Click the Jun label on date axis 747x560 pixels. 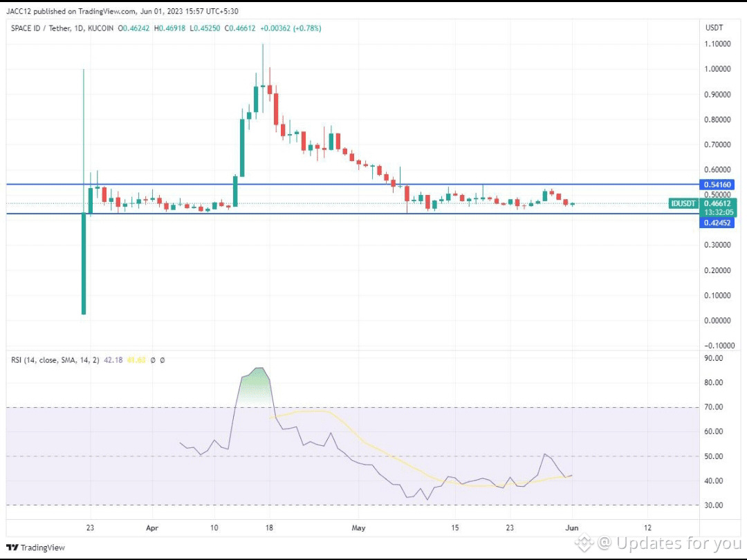(572, 528)
